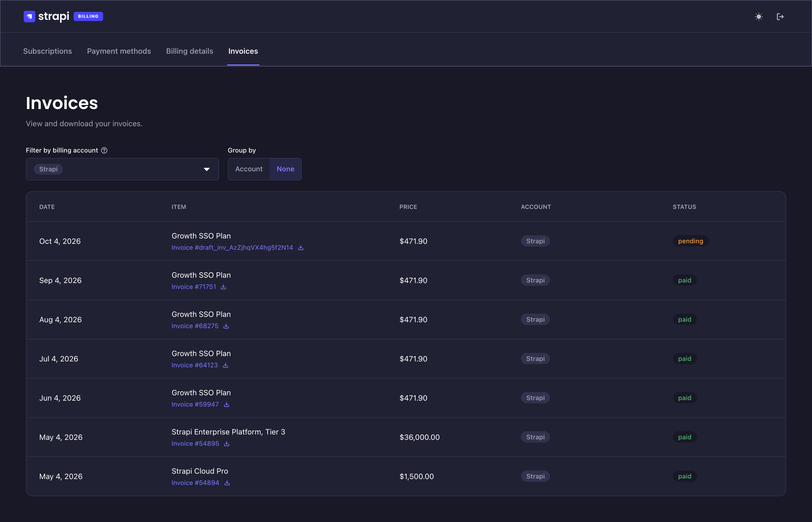Expand the billing account filter dropdown arrow
The width and height of the screenshot is (812, 522).
coord(207,169)
